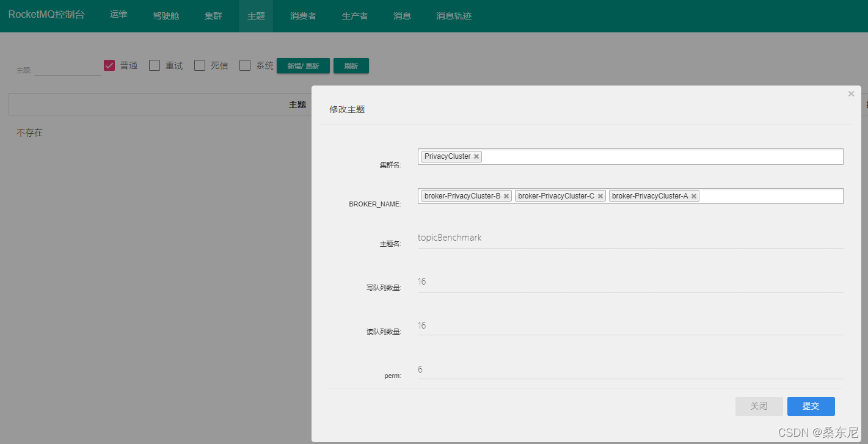Click the 主题 table column header
The image size is (868, 444).
pos(297,104)
